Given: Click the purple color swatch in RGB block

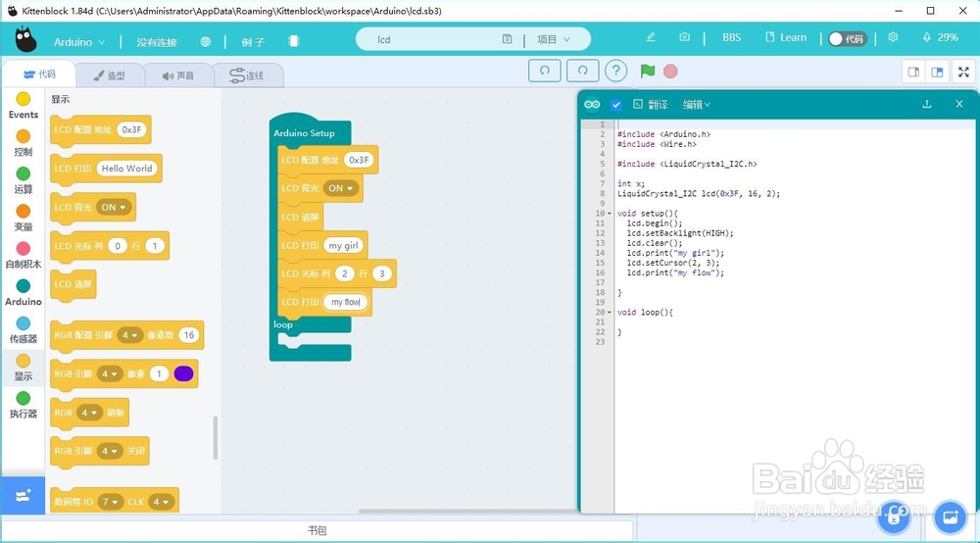Looking at the screenshot, I should click(x=183, y=373).
